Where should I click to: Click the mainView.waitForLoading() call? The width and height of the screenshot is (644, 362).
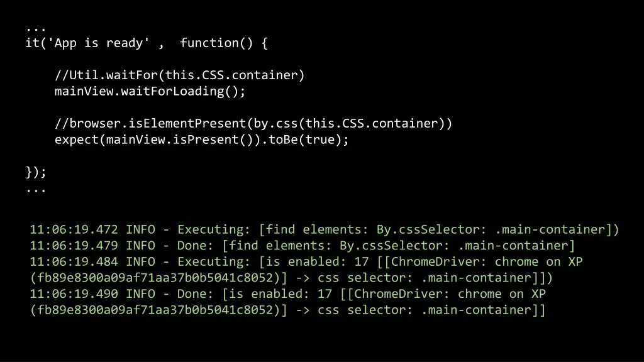point(150,91)
